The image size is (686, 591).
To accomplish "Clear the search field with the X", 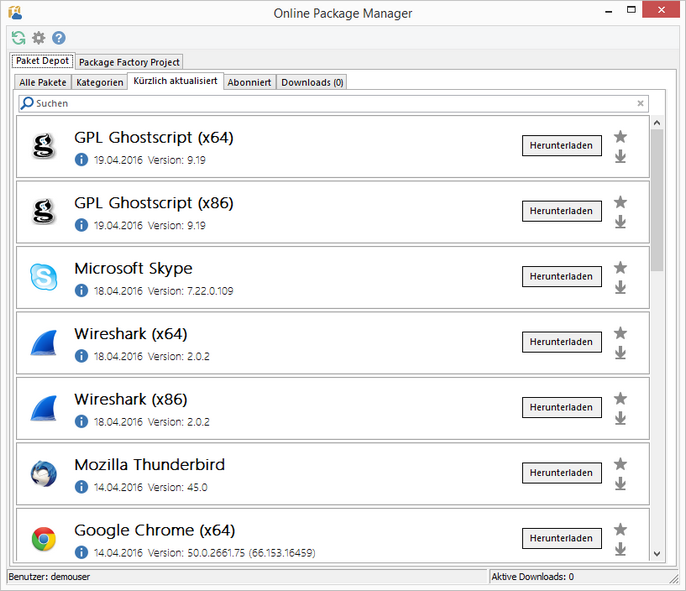I will [x=640, y=103].
